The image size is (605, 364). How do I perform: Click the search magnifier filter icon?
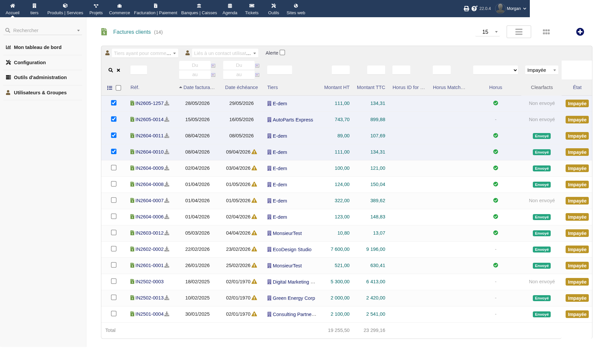[111, 70]
